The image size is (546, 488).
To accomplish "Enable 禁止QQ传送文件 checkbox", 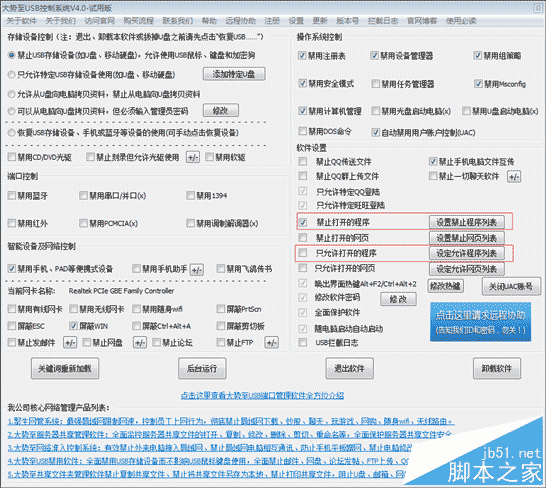I will (x=303, y=161).
